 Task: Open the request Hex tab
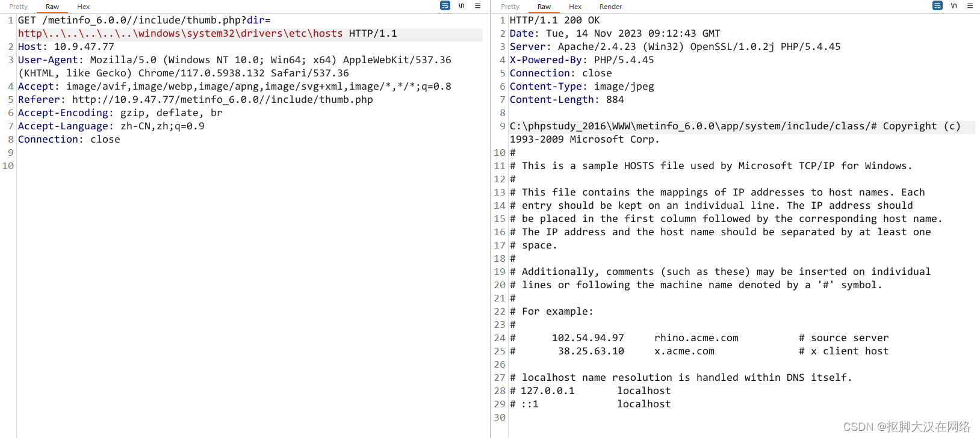(x=84, y=7)
